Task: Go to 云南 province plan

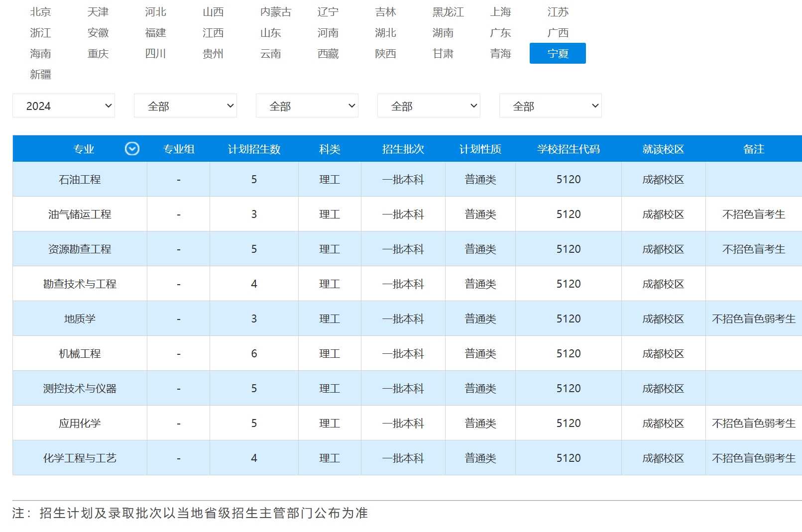Action: tap(271, 54)
